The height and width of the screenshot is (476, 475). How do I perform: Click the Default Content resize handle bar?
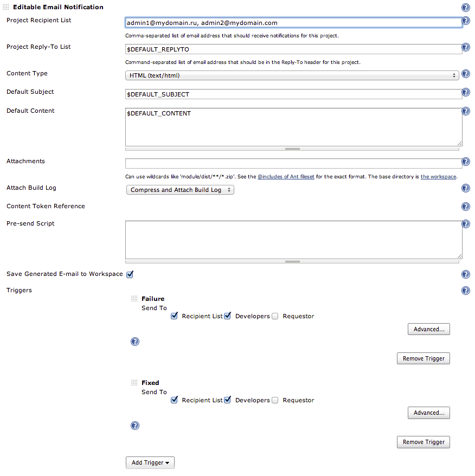[292, 149]
